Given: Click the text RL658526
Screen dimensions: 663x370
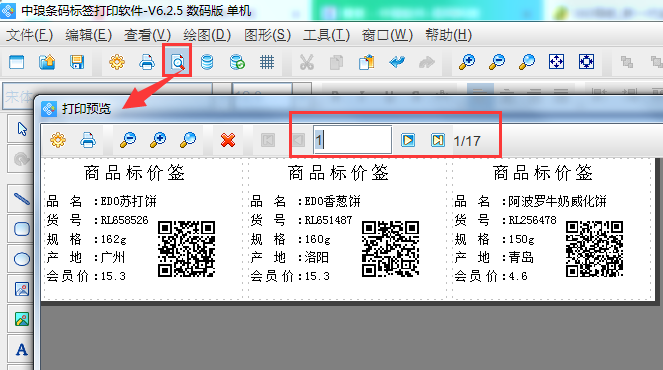Looking at the screenshot, I should pyautogui.click(x=124, y=220).
